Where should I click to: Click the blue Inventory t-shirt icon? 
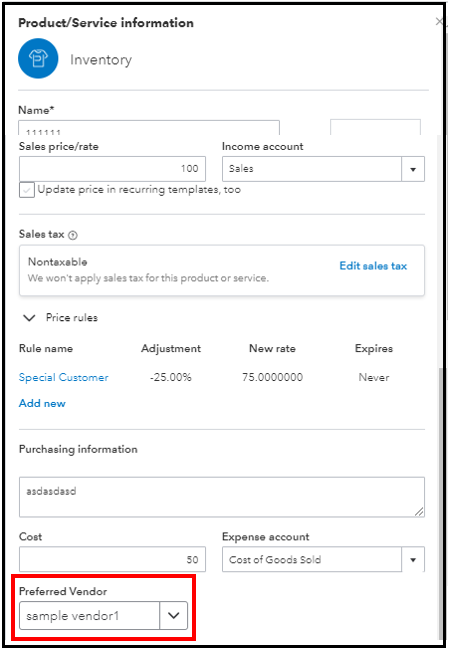click(38, 59)
